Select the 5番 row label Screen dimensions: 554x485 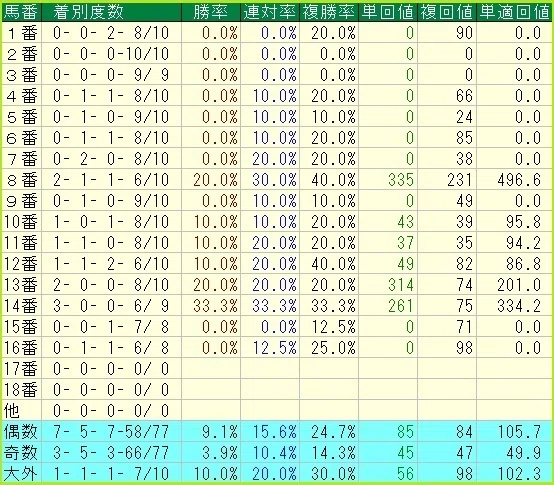[x=22, y=117]
